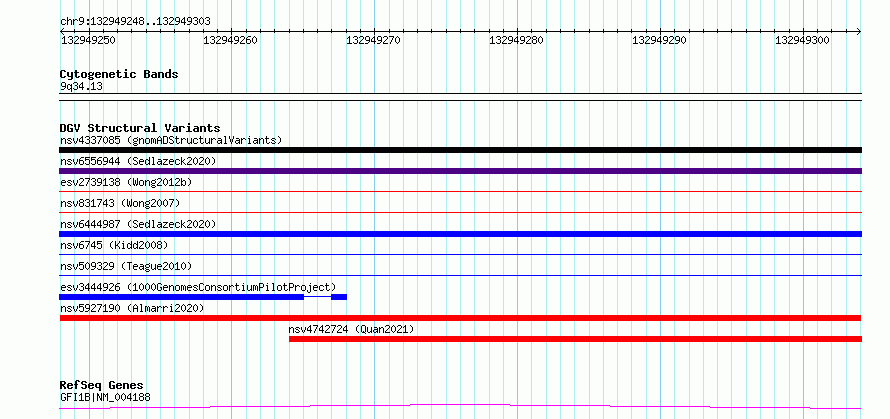Click the red bar for nsv5927190
This screenshot has width=890, height=419.
coord(460,318)
